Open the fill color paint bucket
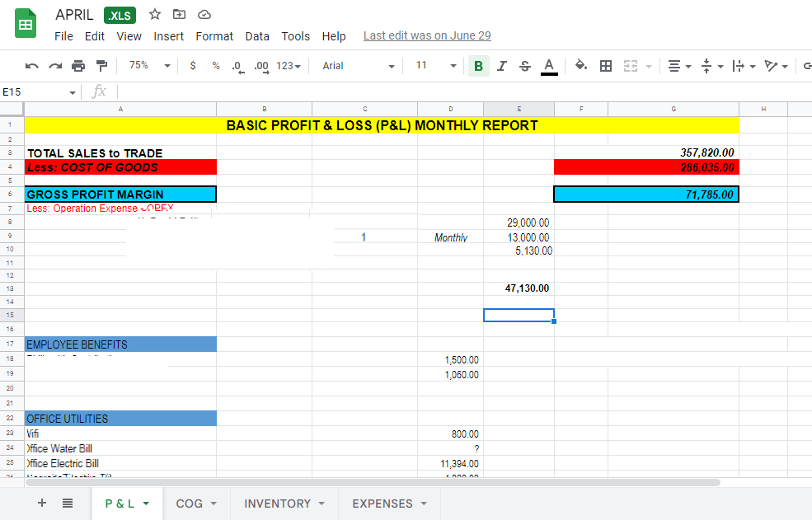812x520 pixels. 581,65
